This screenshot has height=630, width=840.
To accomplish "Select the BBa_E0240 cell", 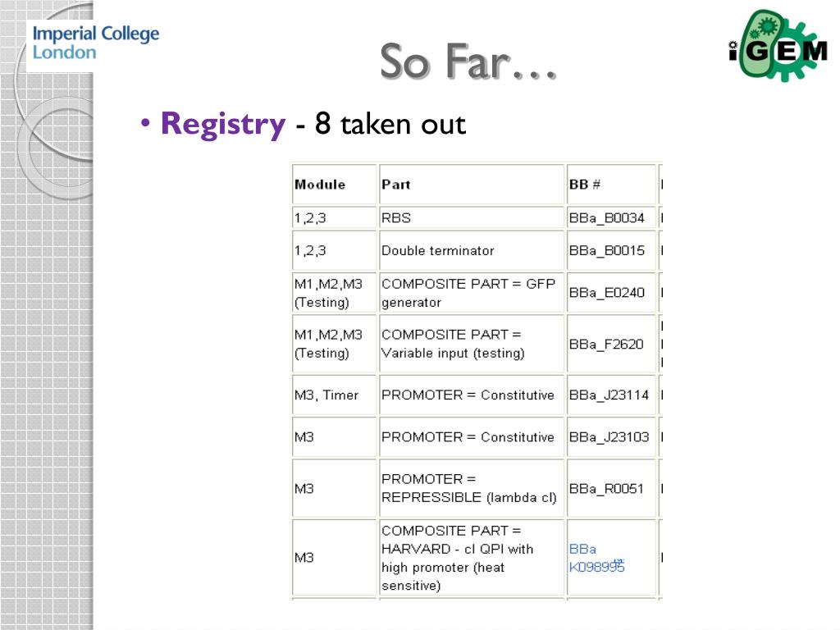I will 611,293.
